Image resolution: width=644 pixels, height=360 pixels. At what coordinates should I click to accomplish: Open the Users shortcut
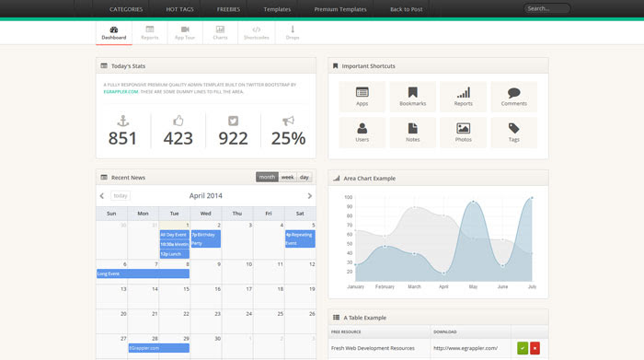click(x=362, y=133)
